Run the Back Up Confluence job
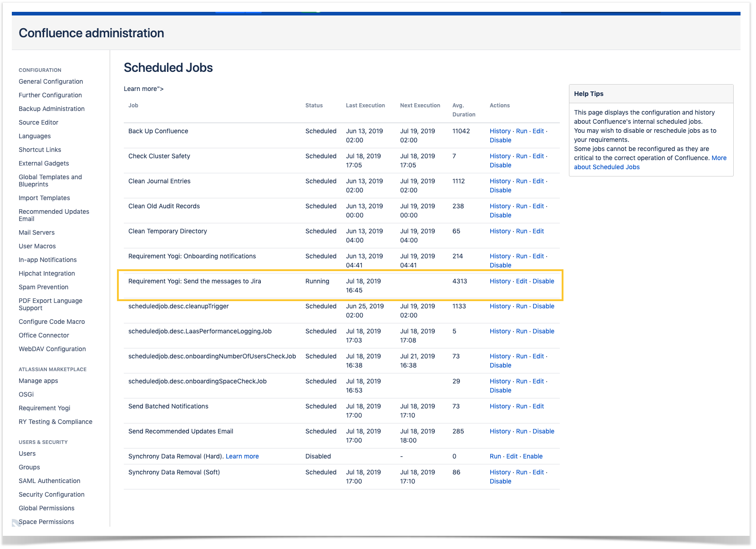Screen dimensions: 756x549 pyautogui.click(x=522, y=131)
